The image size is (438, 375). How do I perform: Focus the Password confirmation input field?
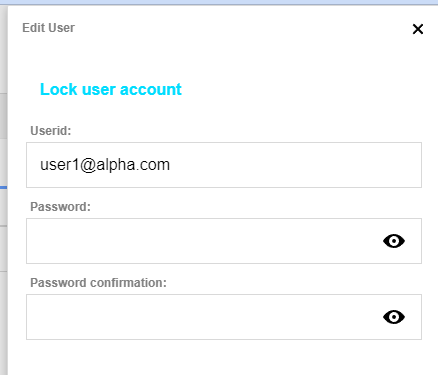(224, 317)
